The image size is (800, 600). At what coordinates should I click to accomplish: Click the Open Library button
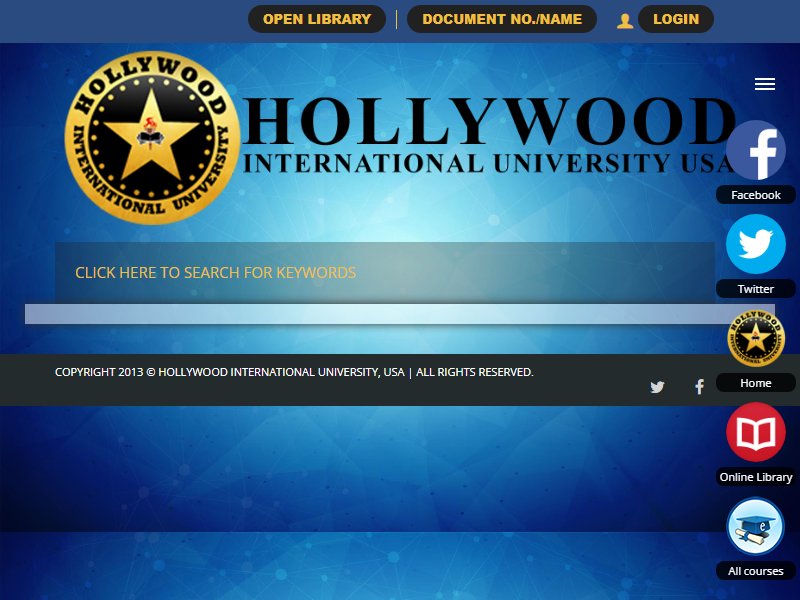pos(317,19)
